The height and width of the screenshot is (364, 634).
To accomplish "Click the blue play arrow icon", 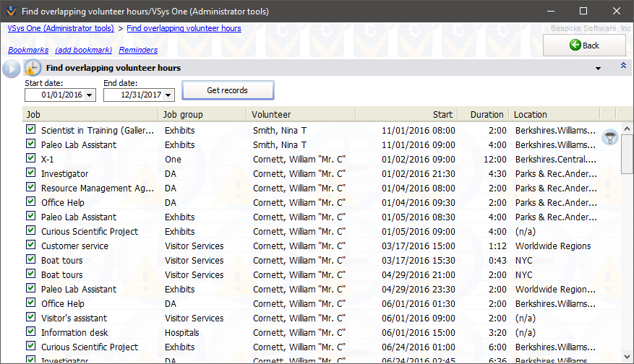I will (11, 69).
